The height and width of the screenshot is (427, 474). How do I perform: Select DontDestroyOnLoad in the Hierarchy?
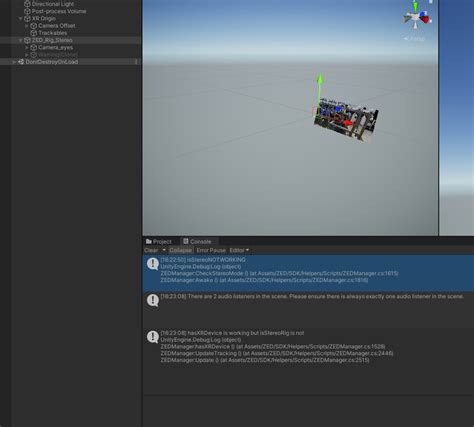click(52, 62)
